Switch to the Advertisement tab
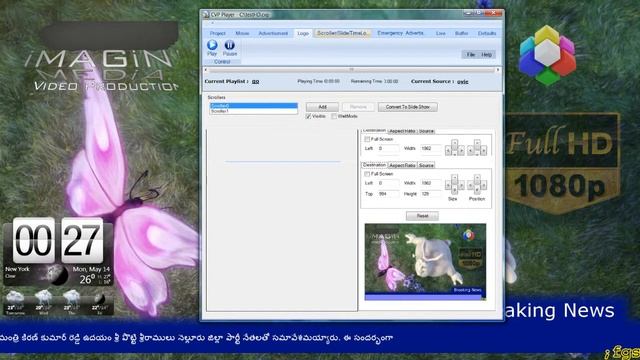The image size is (640, 360). (273, 33)
